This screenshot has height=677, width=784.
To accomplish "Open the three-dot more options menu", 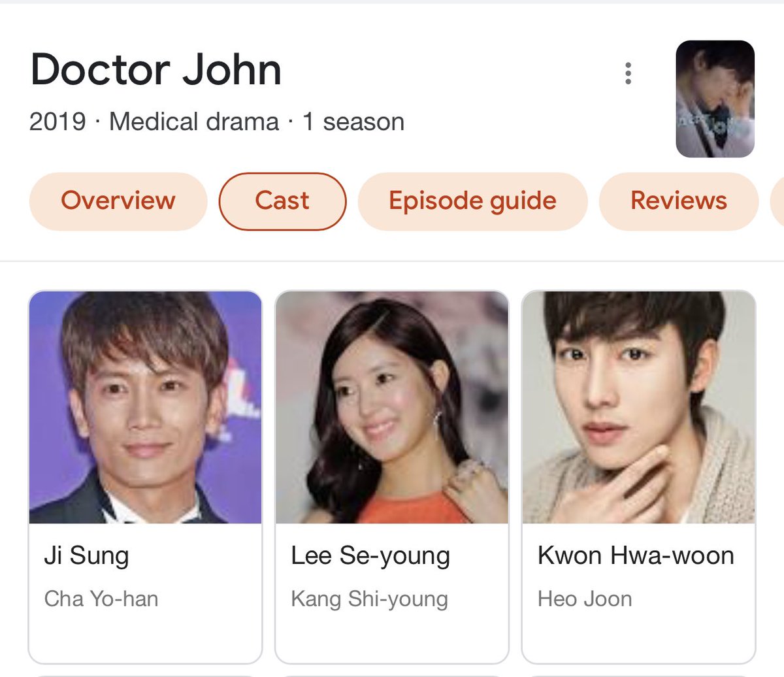I will click(x=628, y=74).
